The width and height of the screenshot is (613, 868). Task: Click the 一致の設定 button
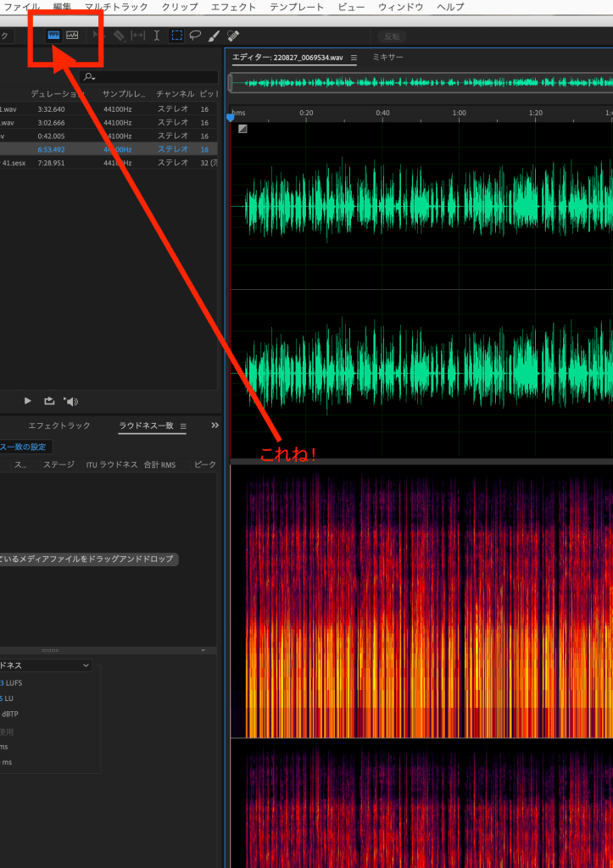tap(25, 447)
